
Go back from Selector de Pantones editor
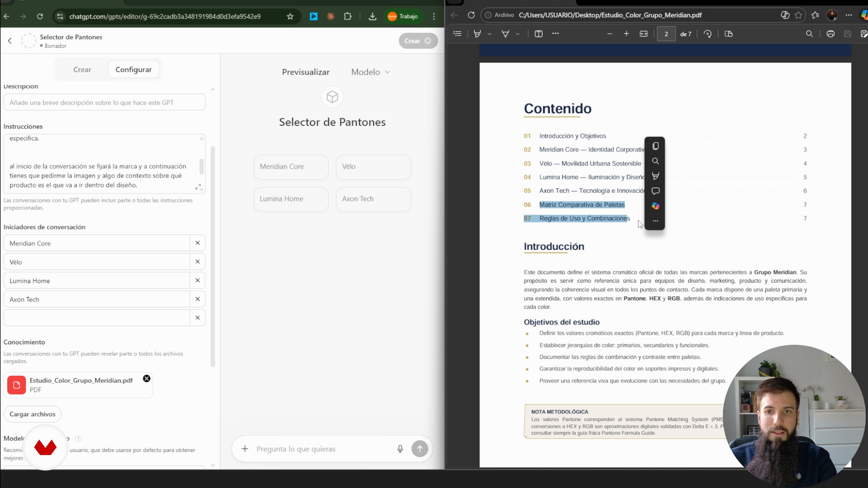pos(10,41)
